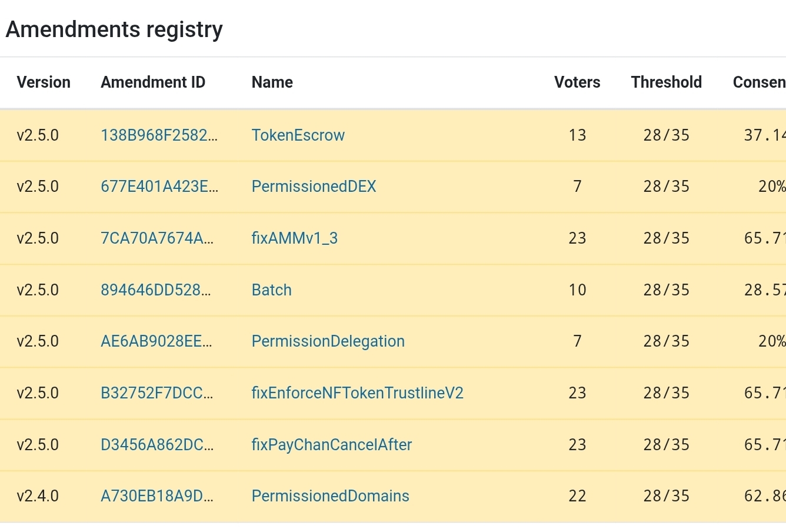Screen dimensions: 786x532
Task: Open amendment ID 138B968F2582… link
Action: coord(159,135)
